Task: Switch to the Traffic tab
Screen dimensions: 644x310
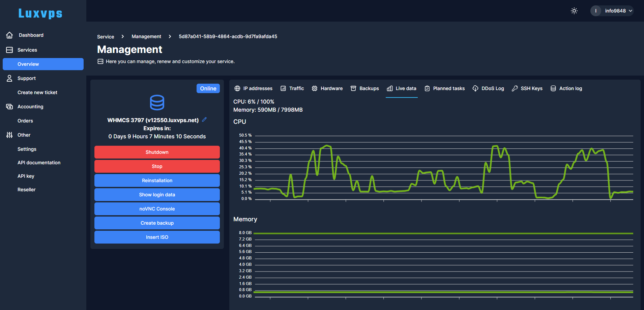Action: tap(292, 88)
